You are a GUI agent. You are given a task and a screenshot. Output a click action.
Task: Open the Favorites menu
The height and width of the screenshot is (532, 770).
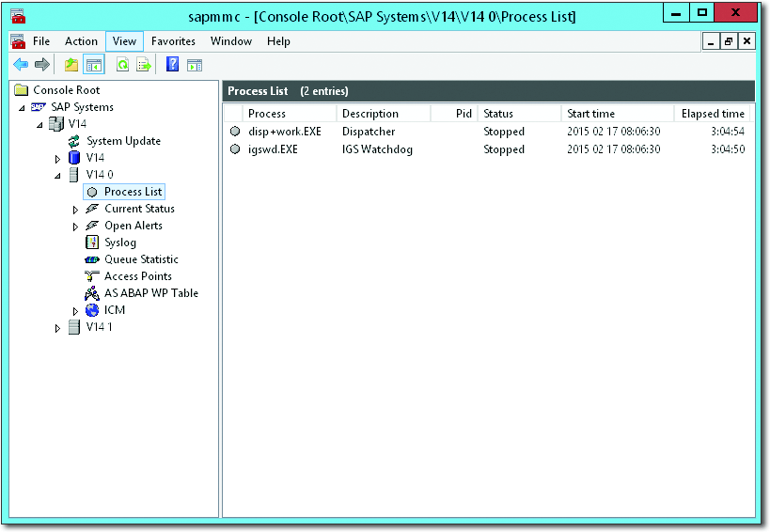(x=173, y=41)
